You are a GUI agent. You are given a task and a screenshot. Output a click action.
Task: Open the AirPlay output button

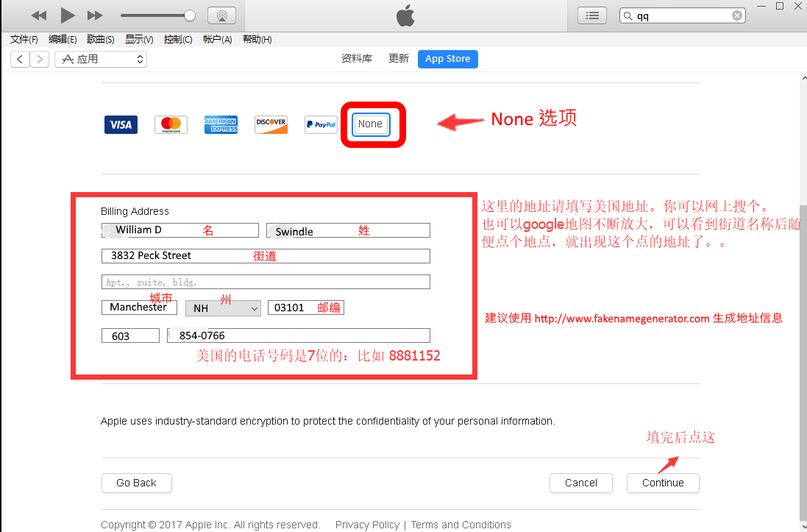[x=222, y=15]
